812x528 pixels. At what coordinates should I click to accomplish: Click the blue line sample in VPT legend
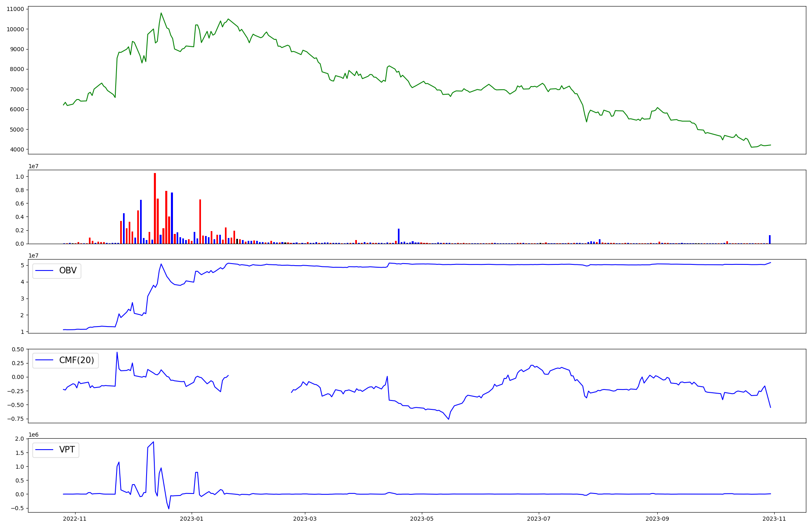pos(45,450)
